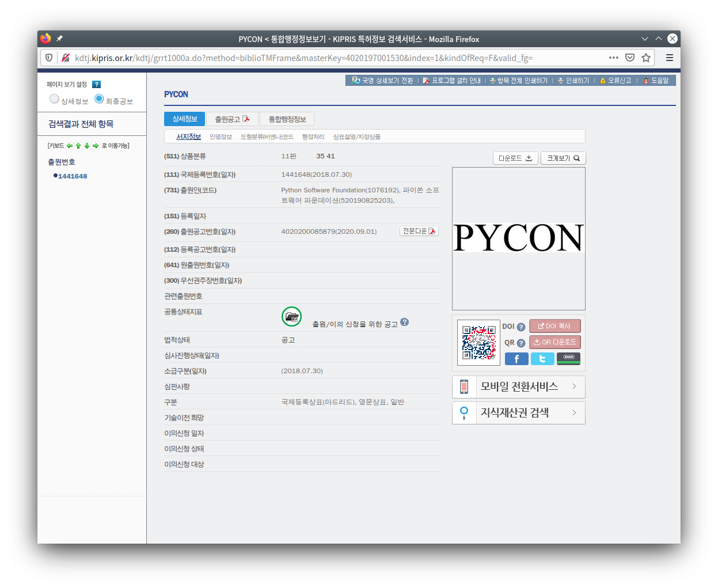This screenshot has width=718, height=588.
Task: Expand chevron on 모바일 전환서비스
Action: click(574, 386)
